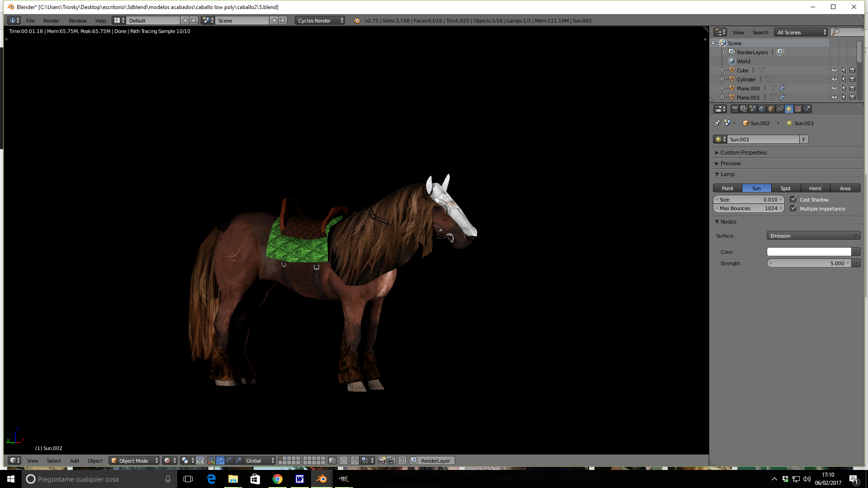Open the Object Mode dropdown
The height and width of the screenshot is (488, 868).
pos(134,460)
